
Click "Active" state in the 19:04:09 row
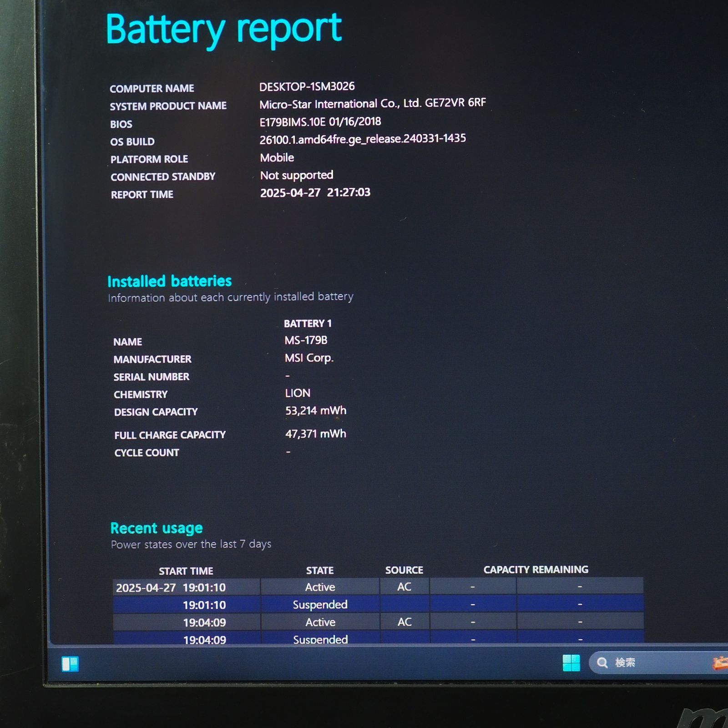pyautogui.click(x=320, y=622)
